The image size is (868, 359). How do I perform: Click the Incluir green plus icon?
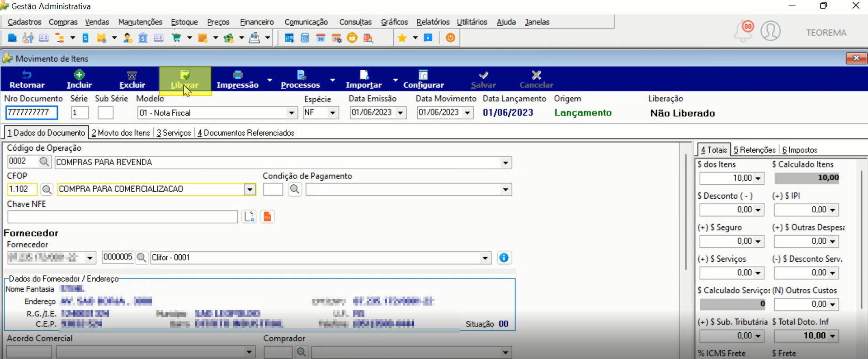[x=79, y=75]
